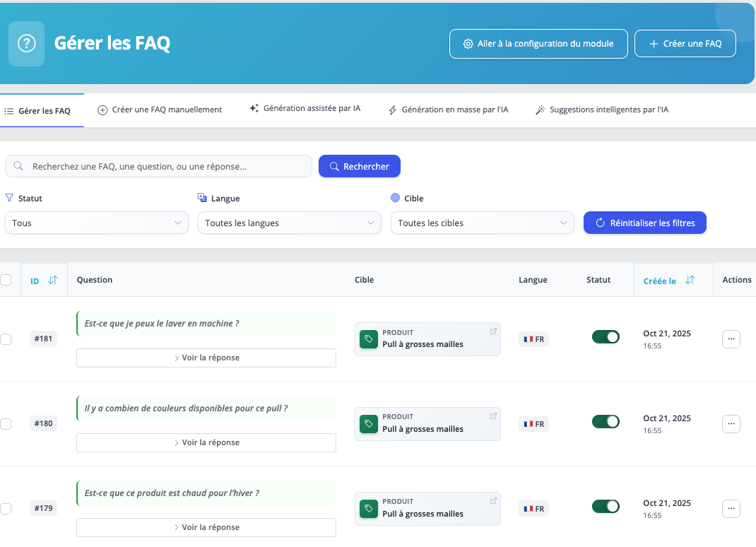Expand Voir la réponse for FAQ #181
The image size is (756, 547).
(x=206, y=358)
